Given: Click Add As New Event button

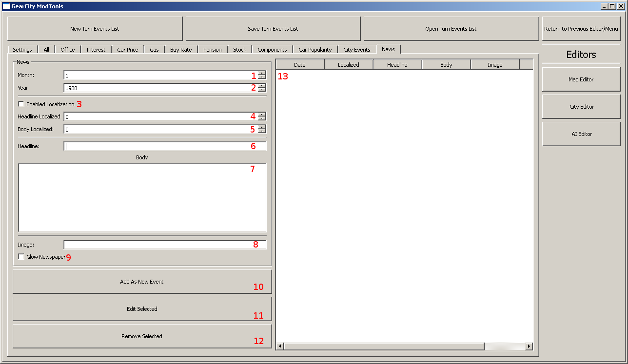Looking at the screenshot, I should click(142, 282).
